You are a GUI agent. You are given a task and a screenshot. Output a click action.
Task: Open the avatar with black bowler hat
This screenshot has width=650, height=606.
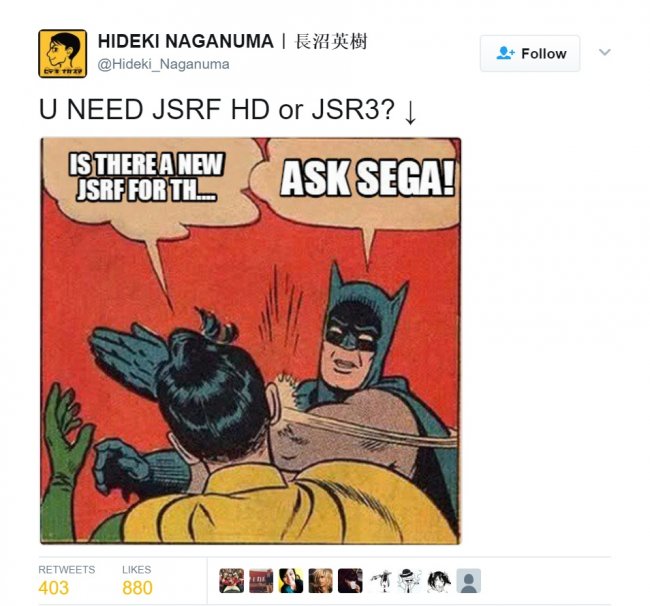tap(410, 581)
